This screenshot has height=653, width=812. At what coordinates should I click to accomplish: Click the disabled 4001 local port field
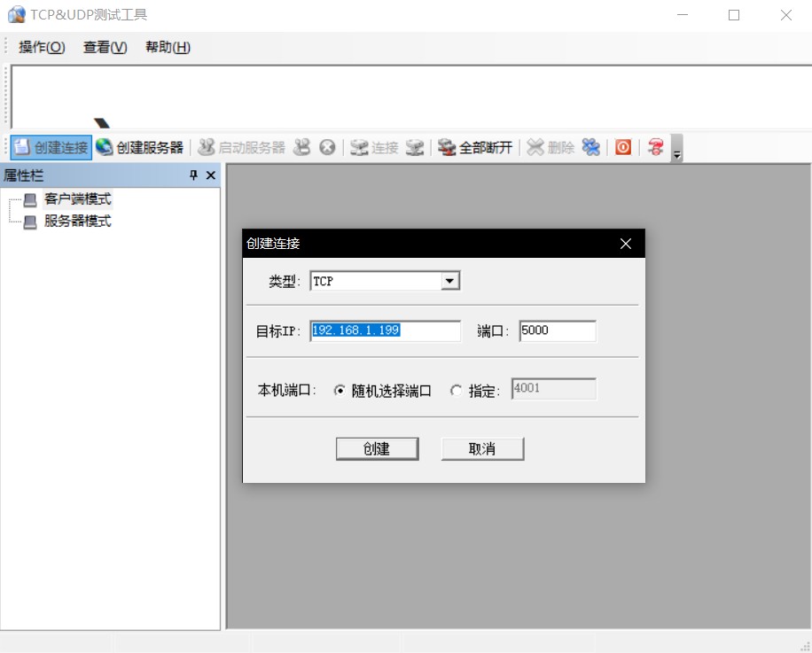pos(553,389)
